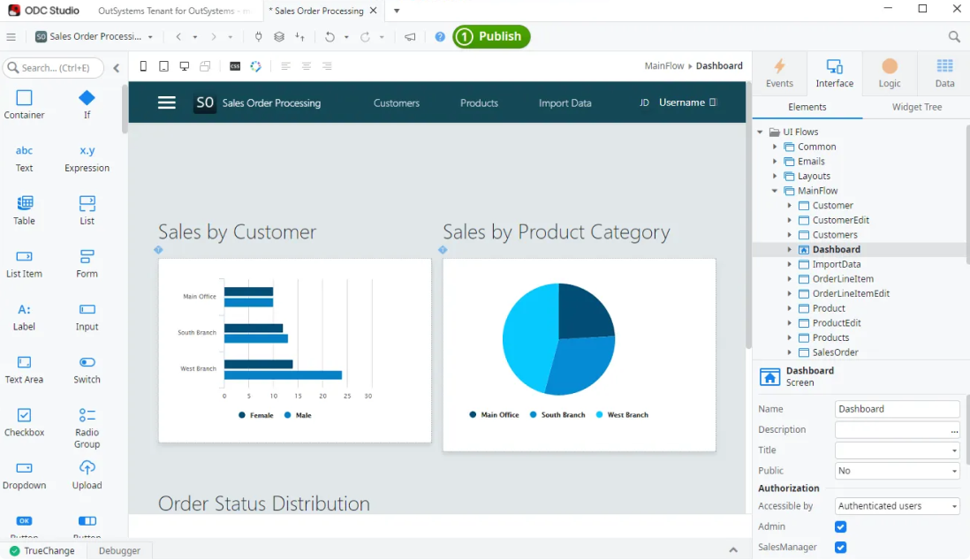The width and height of the screenshot is (970, 560).
Task: Open the Public property dropdown
Action: click(x=897, y=471)
